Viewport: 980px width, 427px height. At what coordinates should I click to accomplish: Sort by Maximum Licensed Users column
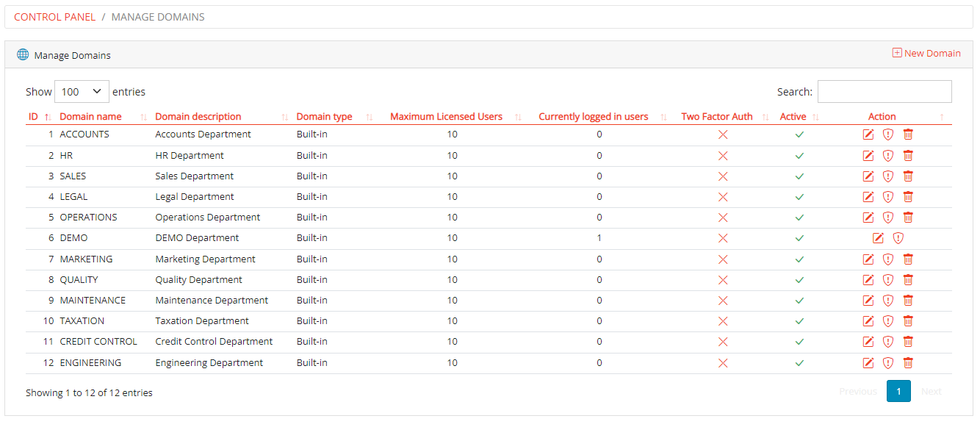(447, 116)
